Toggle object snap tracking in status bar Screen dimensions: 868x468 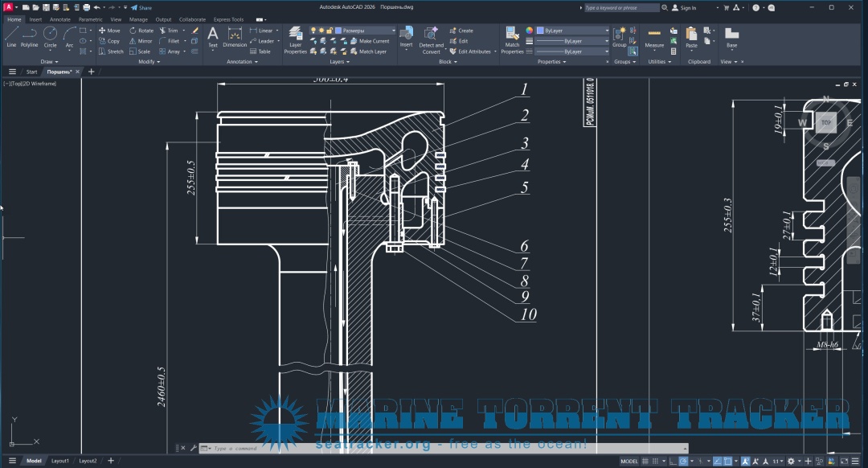pyautogui.click(x=717, y=461)
